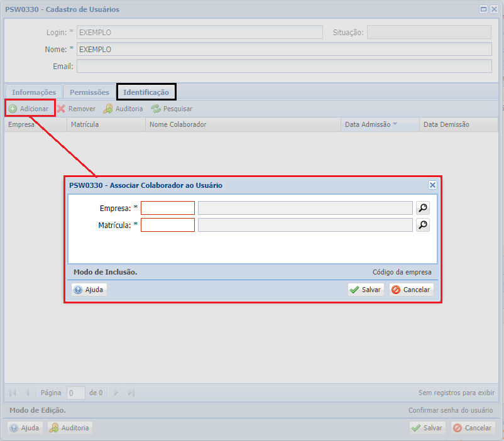Screen dimensions: 504x441
Task: Save the collaborator association with Salvar
Action: point(366,290)
